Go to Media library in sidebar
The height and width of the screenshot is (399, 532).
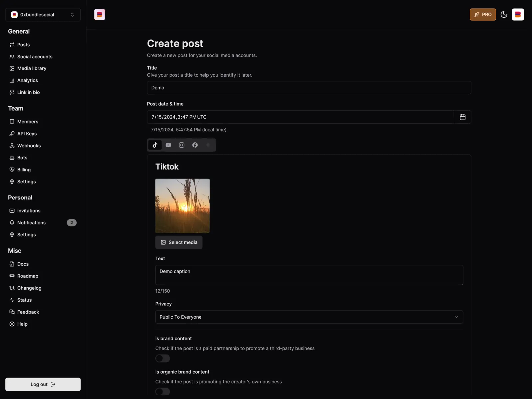32,68
